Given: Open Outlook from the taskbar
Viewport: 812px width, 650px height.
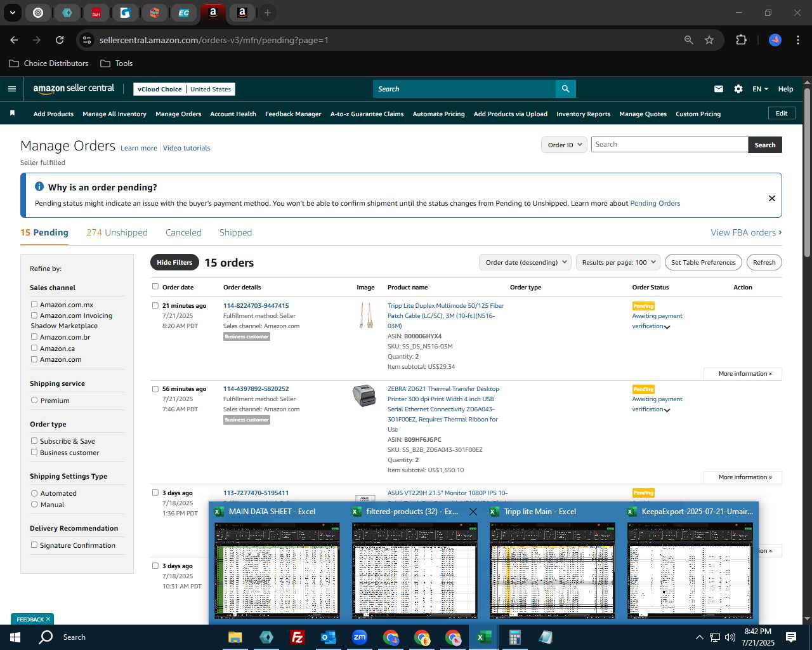Looking at the screenshot, I should 328,637.
